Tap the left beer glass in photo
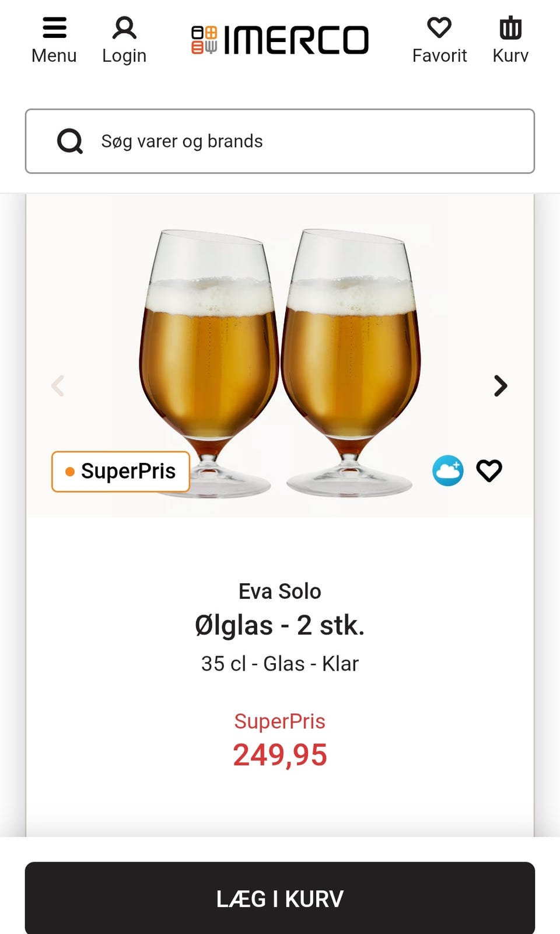 click(x=209, y=350)
